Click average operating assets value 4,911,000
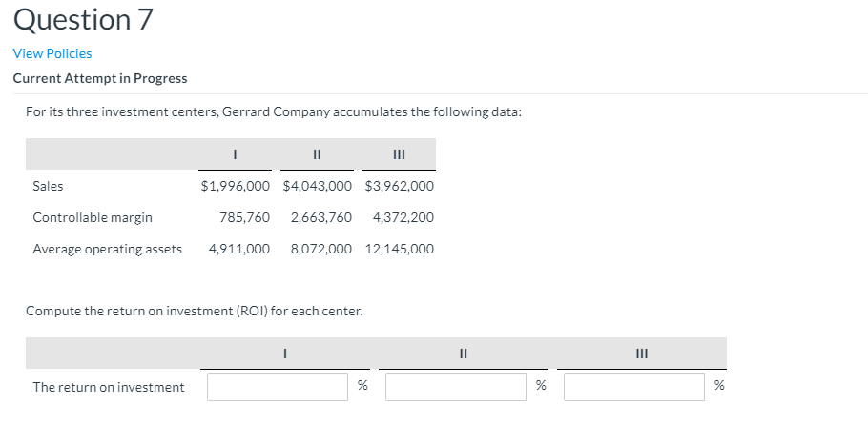The image size is (868, 425). pos(239,249)
